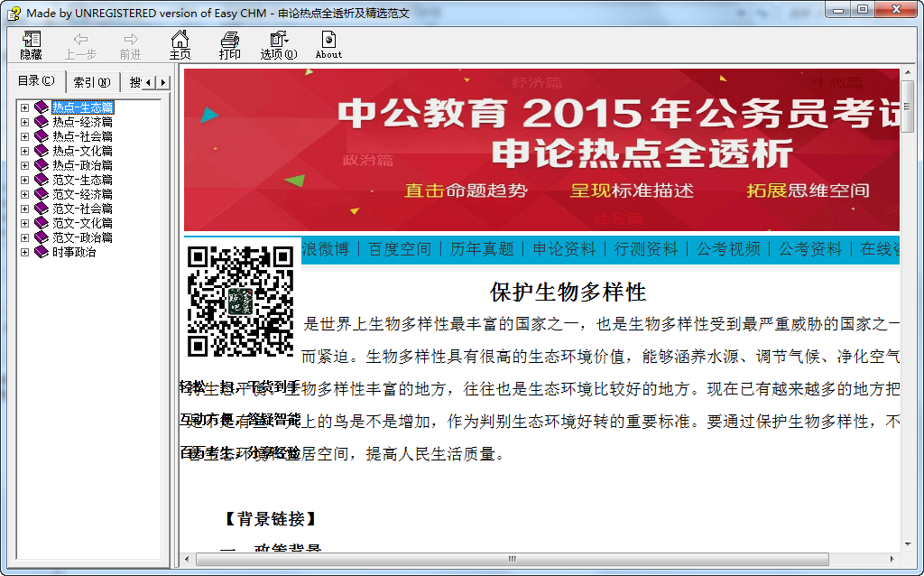924x576 pixels.
Task: Expand the 范文-社会篇 tree node
Action: [24, 209]
